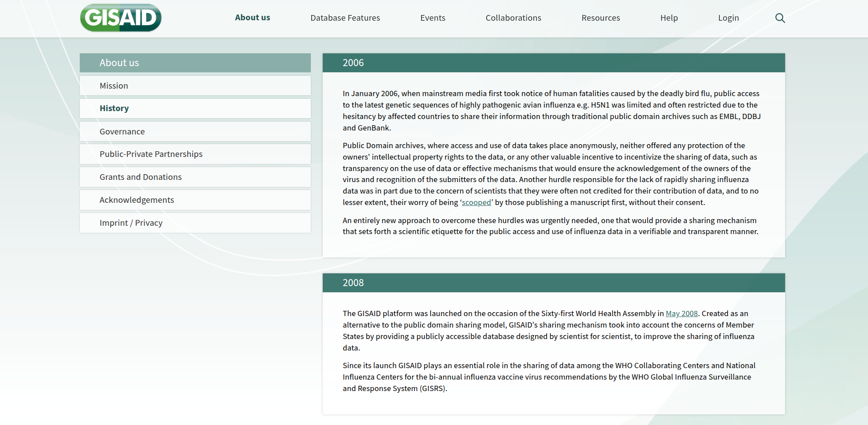Open Public-Private Partnerships page
868x425 pixels.
pyautogui.click(x=195, y=154)
